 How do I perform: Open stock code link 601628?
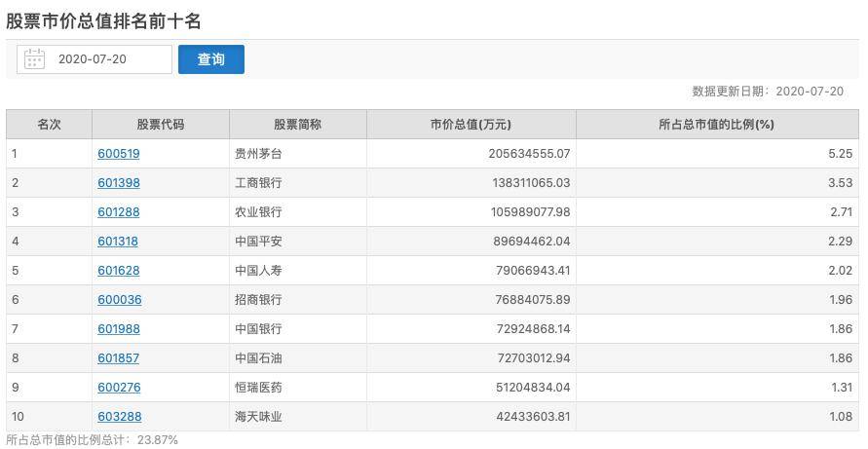[119, 271]
